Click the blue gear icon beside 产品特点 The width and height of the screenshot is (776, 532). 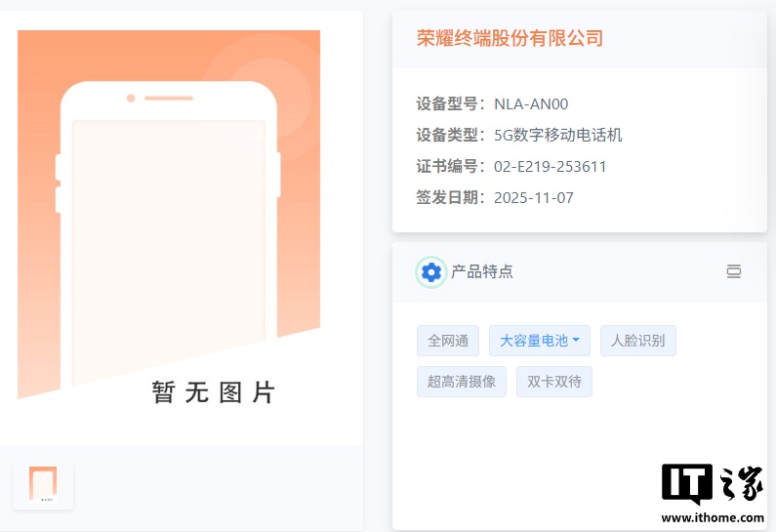[x=430, y=272]
